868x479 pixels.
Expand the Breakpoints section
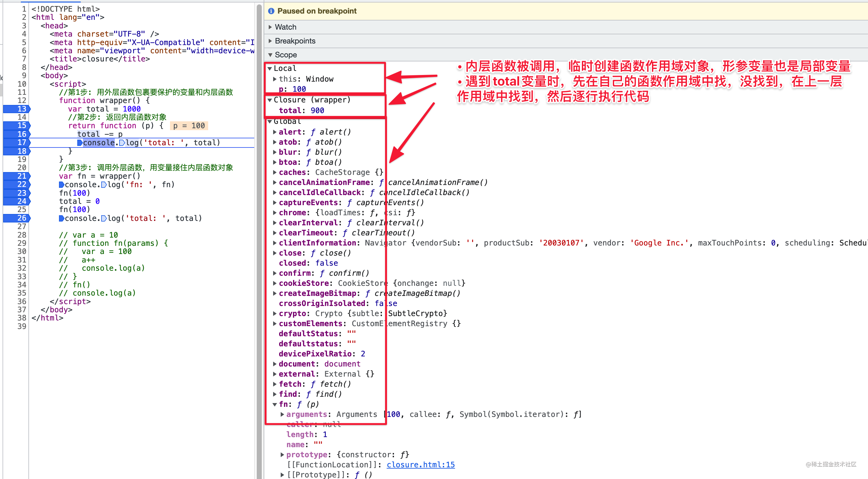tap(295, 41)
